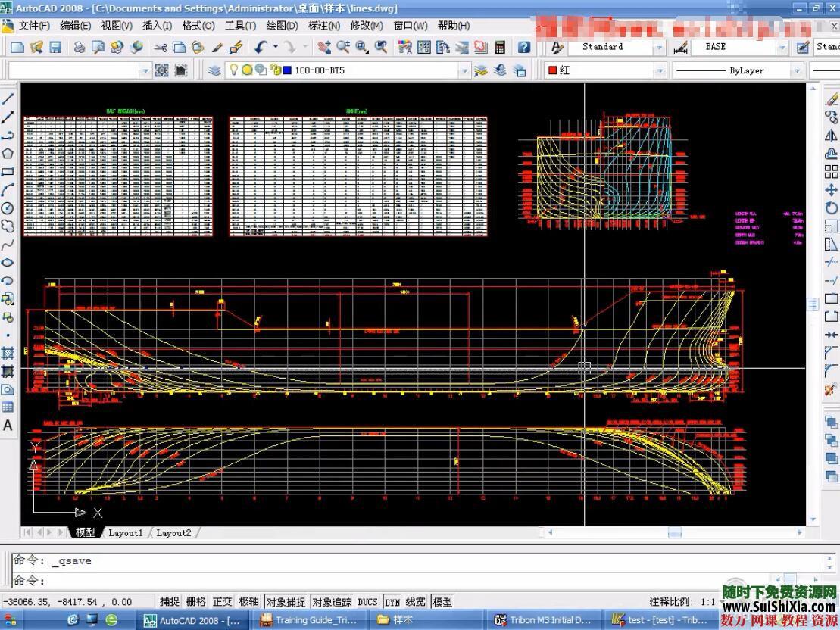
Task: Open the 绘图(D) menu
Action: (281, 26)
